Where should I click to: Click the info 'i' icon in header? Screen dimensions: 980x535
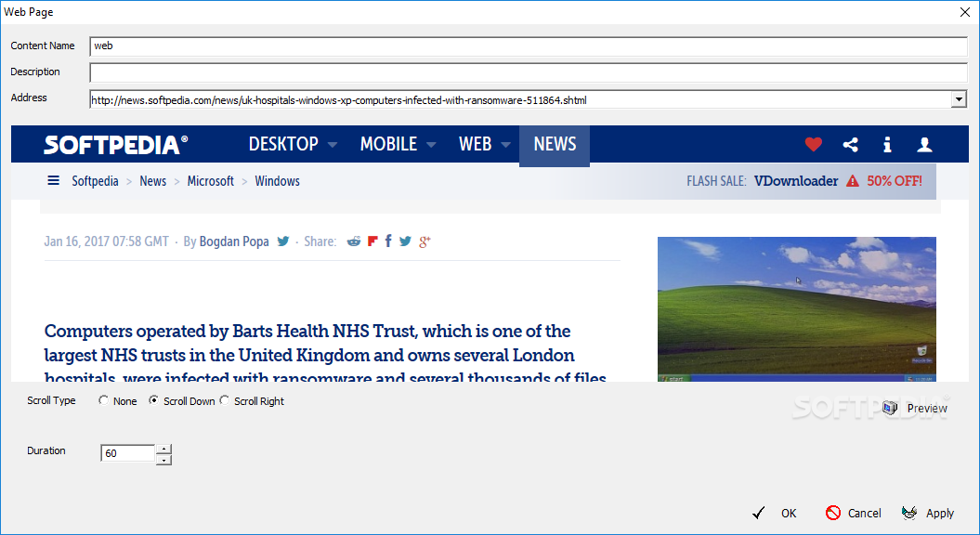[887, 144]
